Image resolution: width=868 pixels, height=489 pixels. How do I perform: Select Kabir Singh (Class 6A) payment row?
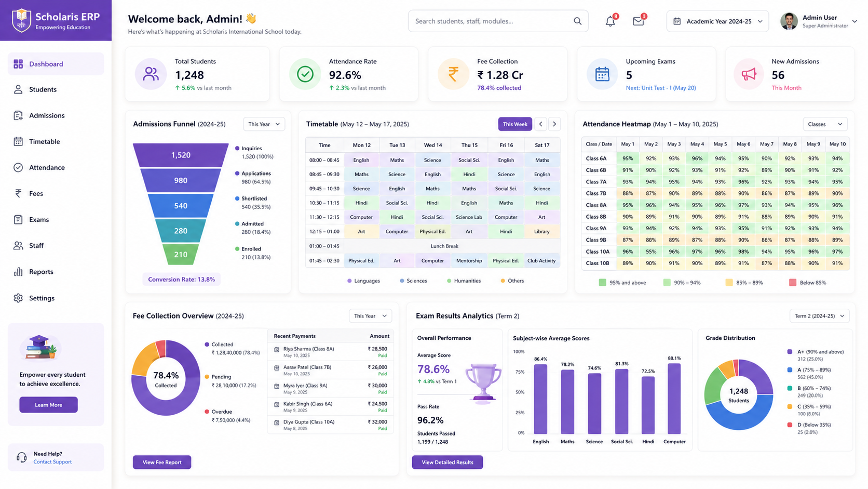[331, 406]
